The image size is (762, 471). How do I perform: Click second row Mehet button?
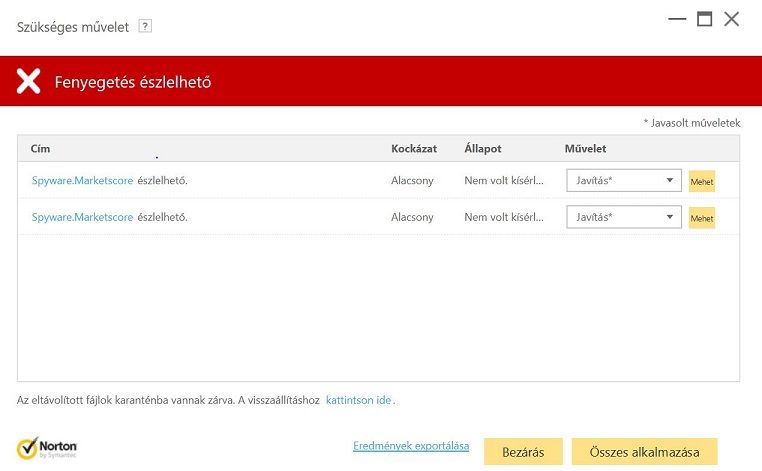(702, 218)
